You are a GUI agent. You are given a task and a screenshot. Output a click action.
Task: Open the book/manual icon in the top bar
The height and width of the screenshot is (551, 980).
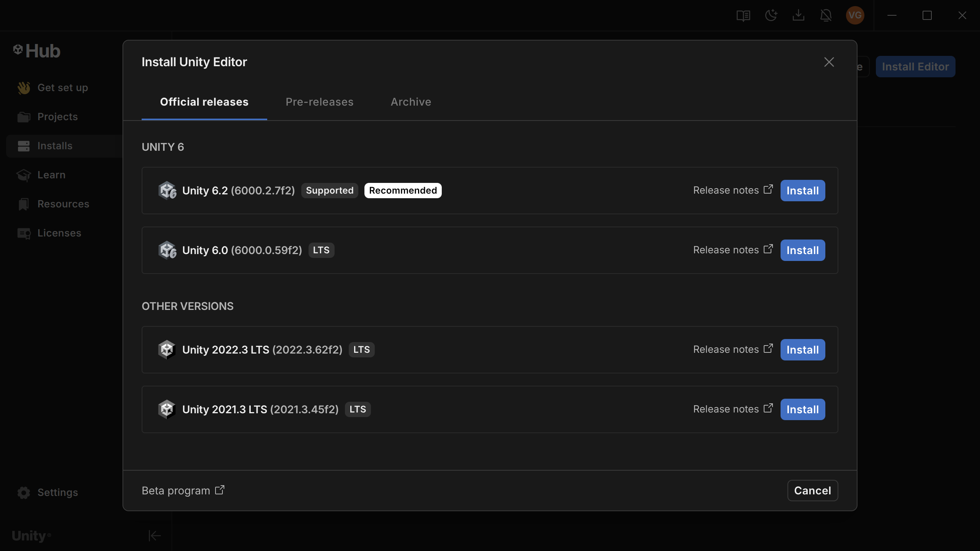coord(743,15)
